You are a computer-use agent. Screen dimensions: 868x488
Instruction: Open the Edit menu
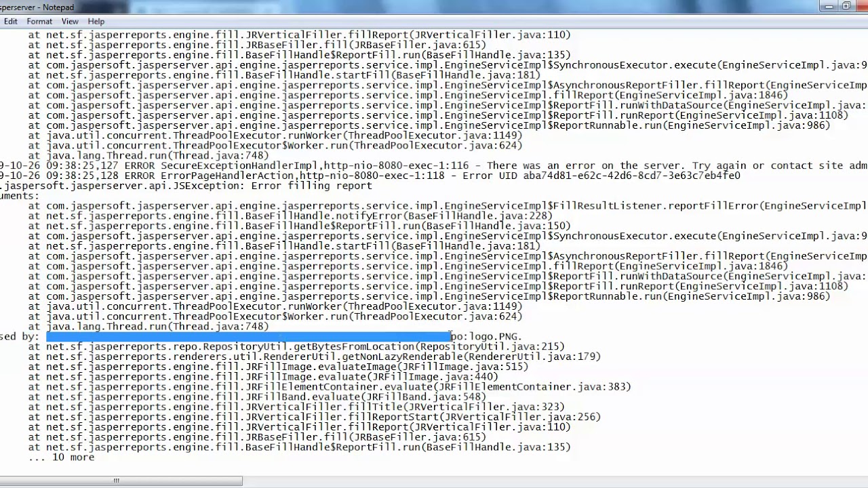click(x=10, y=22)
